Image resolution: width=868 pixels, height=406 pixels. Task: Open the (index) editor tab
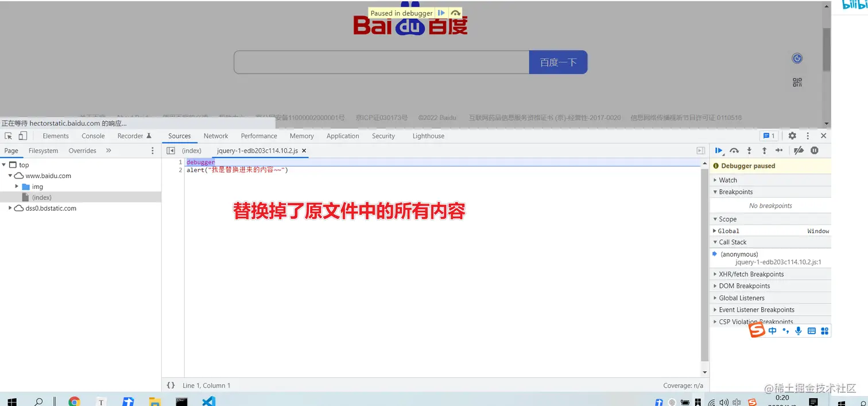pos(192,150)
